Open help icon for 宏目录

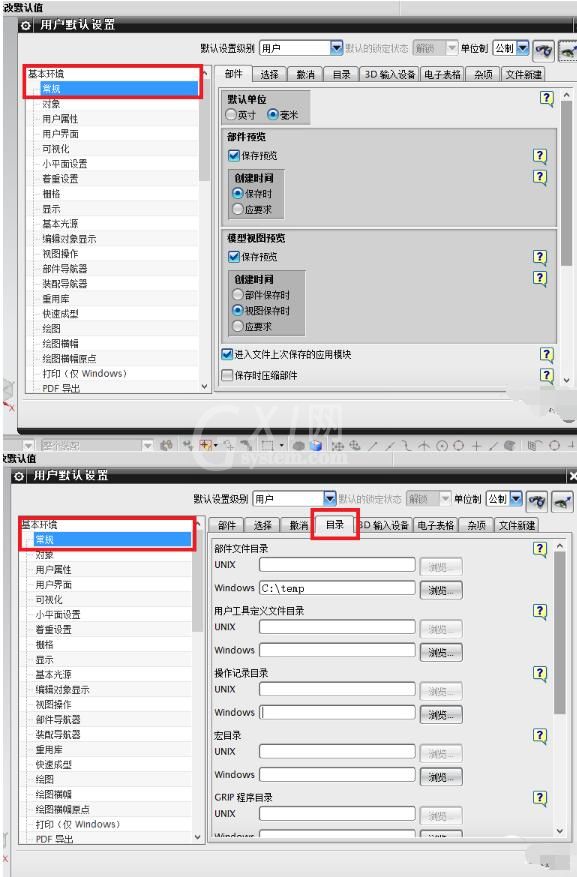point(540,735)
